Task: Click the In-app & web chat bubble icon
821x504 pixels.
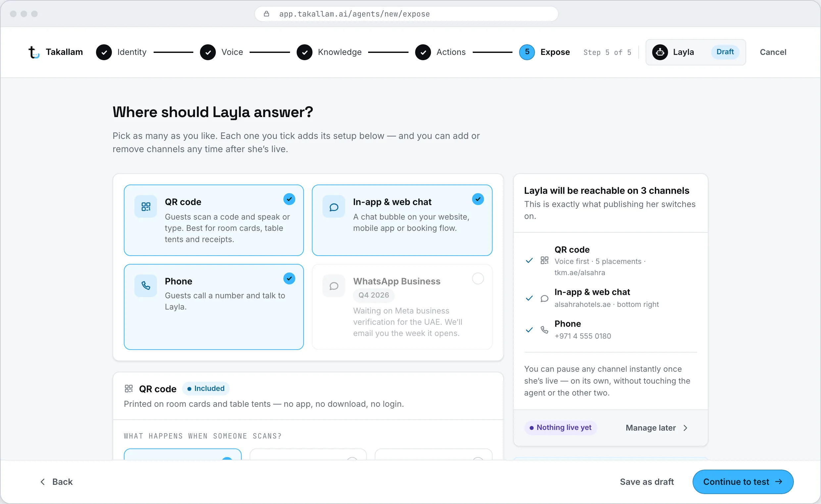Action: coord(334,207)
